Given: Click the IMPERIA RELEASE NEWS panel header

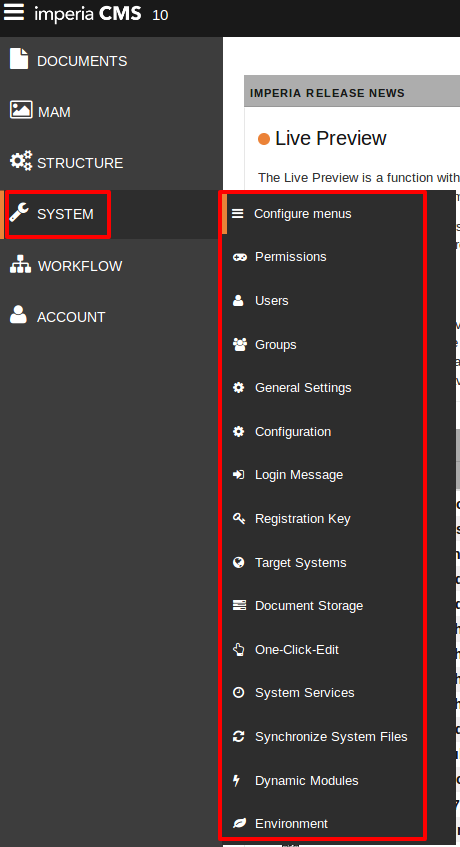Looking at the screenshot, I should pyautogui.click(x=352, y=93).
